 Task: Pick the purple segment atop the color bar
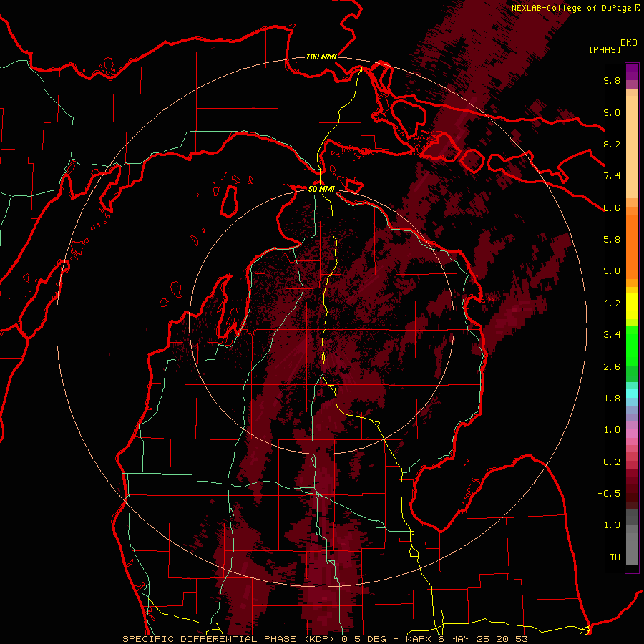tap(632, 72)
